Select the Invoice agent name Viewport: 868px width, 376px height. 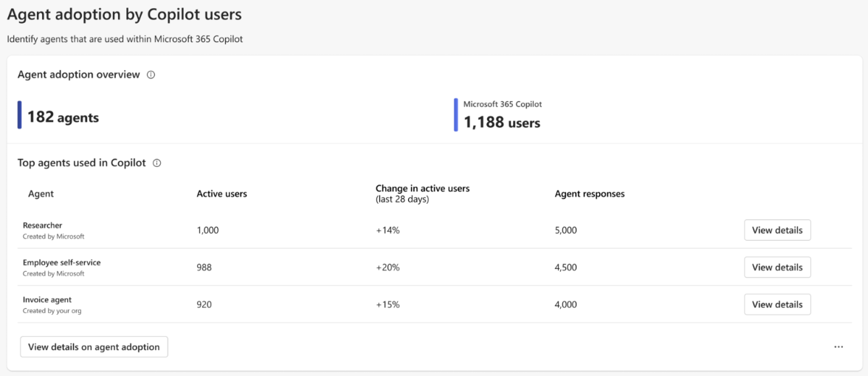click(47, 300)
